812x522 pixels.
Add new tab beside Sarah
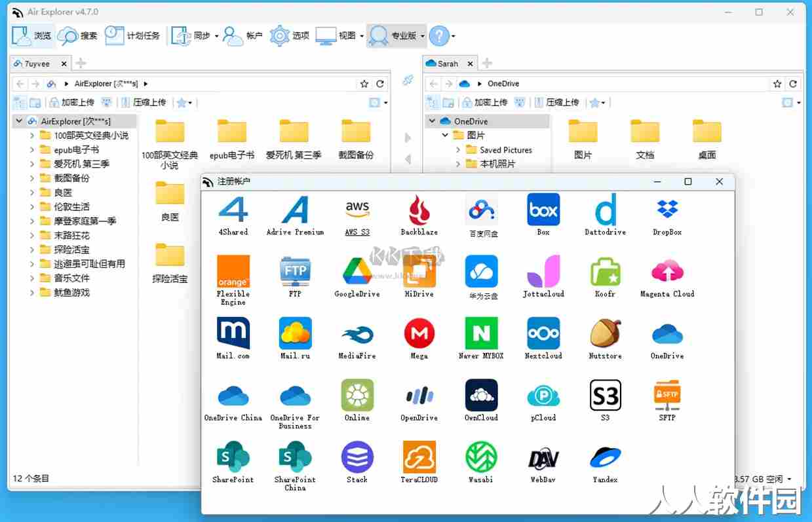coord(487,64)
